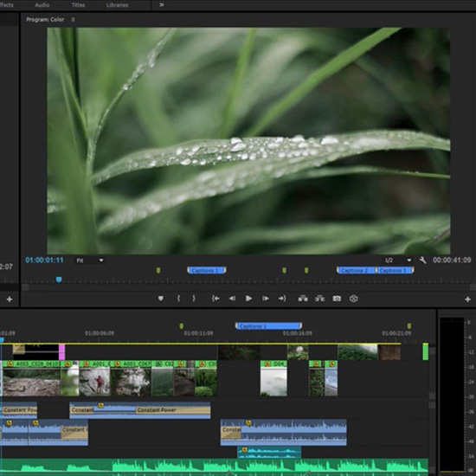Switch to the Effects workspace tab

point(6,5)
